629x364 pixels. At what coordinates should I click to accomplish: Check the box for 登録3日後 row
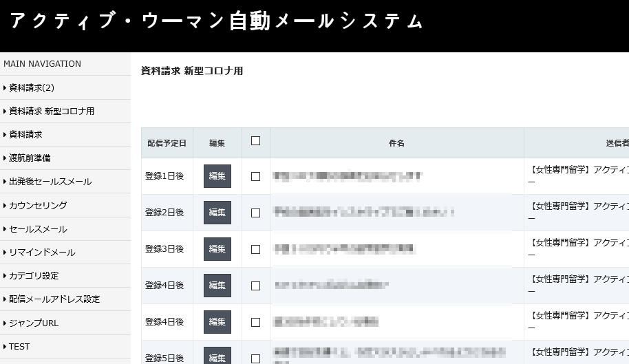click(256, 249)
